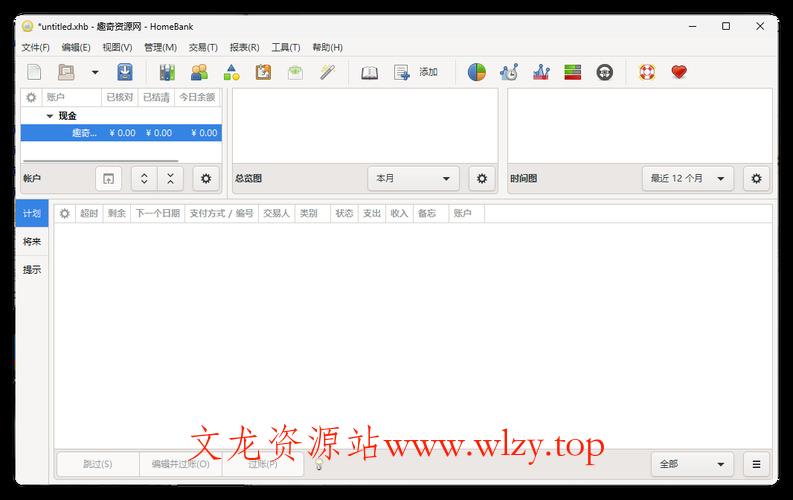
Task: Expand all account groups button
Action: (x=144, y=178)
